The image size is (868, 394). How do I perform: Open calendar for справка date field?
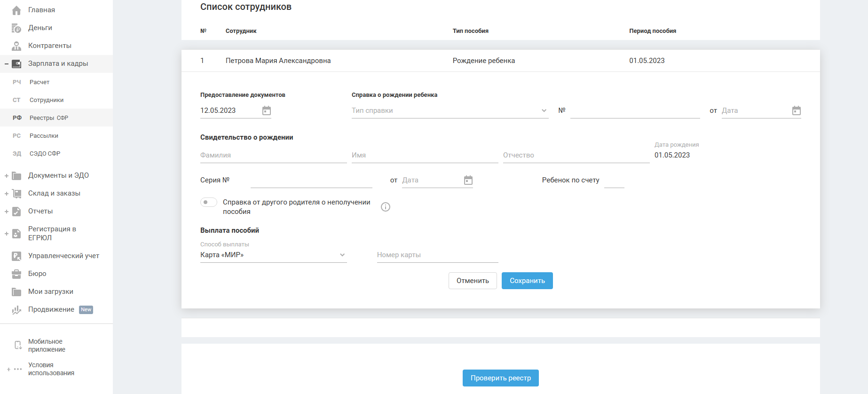(797, 111)
